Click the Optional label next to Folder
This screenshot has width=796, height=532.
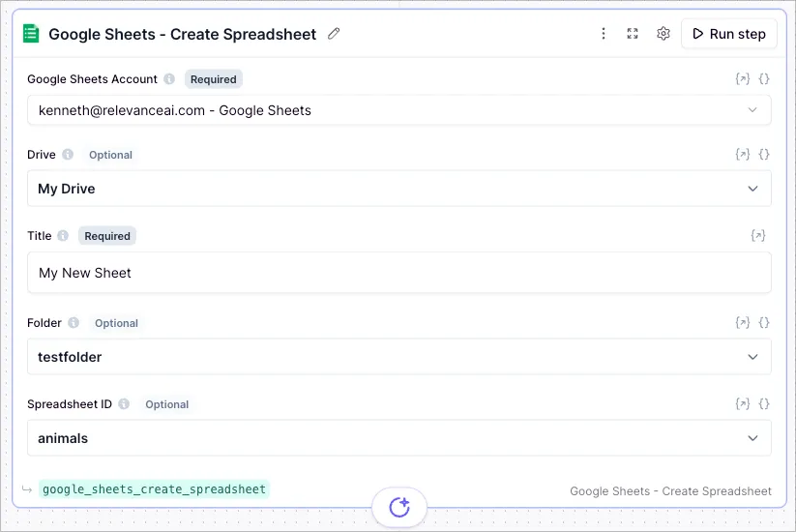coord(116,323)
